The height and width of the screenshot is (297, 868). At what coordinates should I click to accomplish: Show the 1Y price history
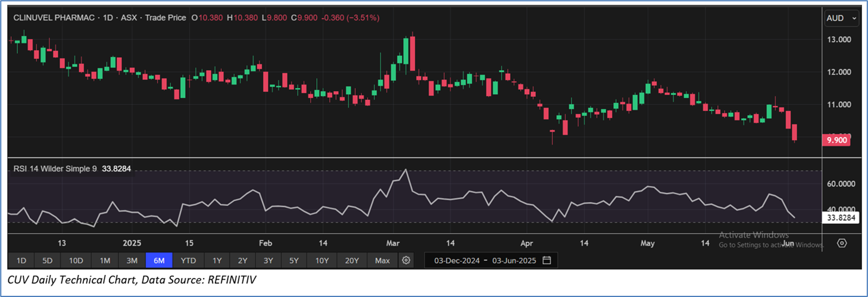217,261
